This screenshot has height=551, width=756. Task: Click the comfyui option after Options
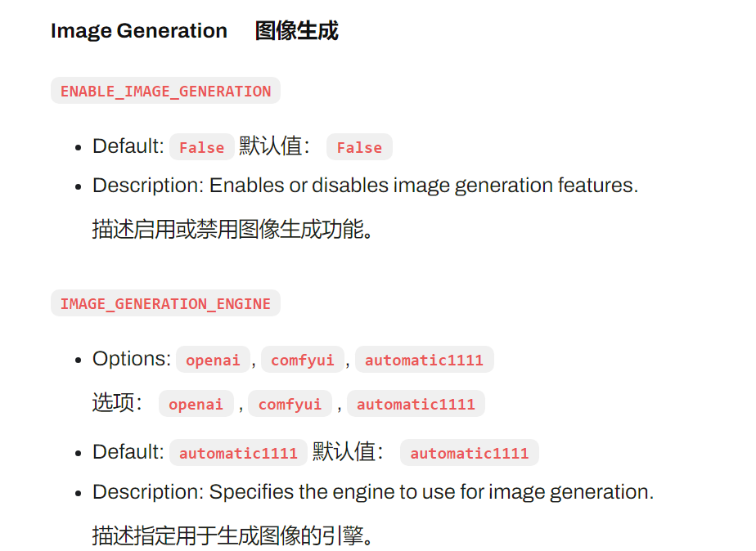point(302,360)
